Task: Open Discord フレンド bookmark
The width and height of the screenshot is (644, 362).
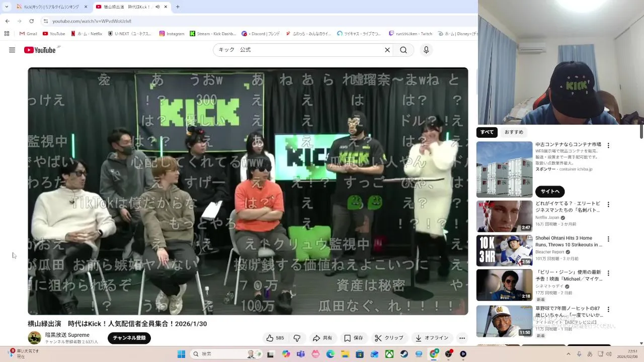Action: coord(261,34)
